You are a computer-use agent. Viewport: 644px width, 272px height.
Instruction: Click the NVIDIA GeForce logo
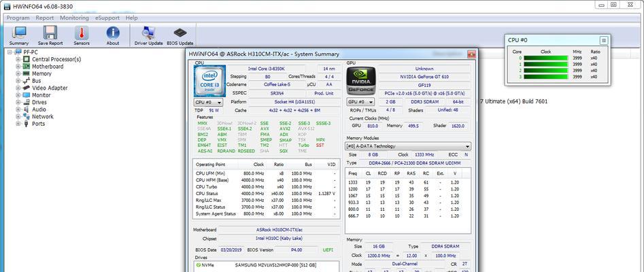pyautogui.click(x=361, y=81)
